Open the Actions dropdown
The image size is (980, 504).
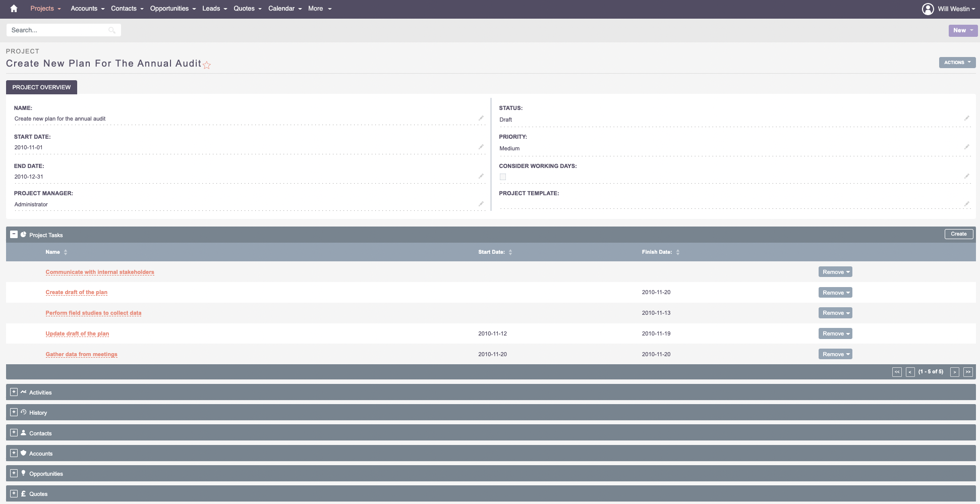957,63
